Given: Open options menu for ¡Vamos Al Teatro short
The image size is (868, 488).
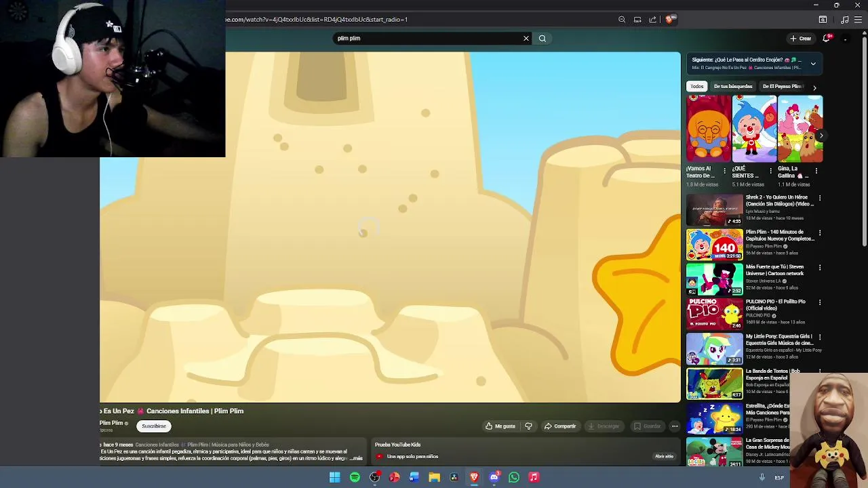Looking at the screenshot, I should (724, 171).
